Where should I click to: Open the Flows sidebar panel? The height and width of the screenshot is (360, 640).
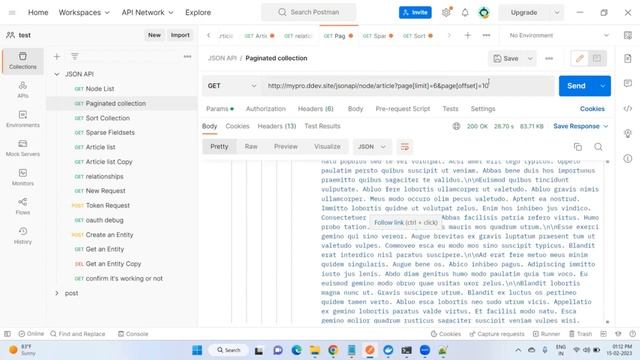tap(23, 207)
